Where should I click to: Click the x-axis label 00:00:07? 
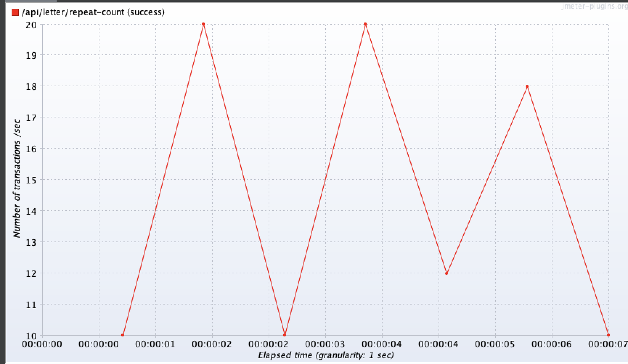point(608,344)
